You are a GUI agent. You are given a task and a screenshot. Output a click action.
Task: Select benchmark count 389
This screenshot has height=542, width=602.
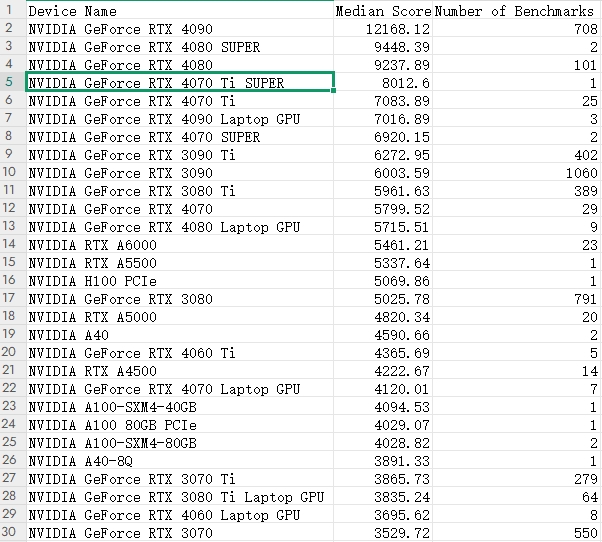click(x=516, y=190)
